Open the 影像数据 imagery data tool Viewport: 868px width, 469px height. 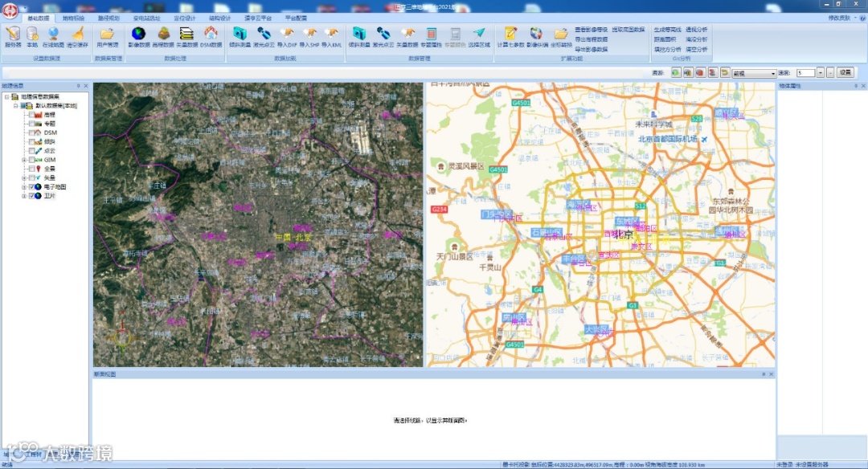pyautogui.click(x=139, y=37)
